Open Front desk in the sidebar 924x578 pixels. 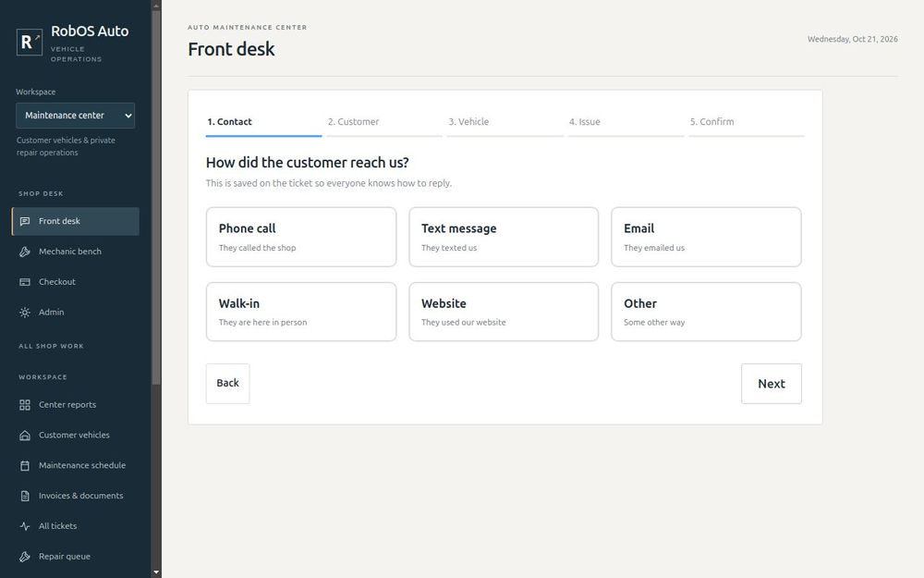(76, 221)
